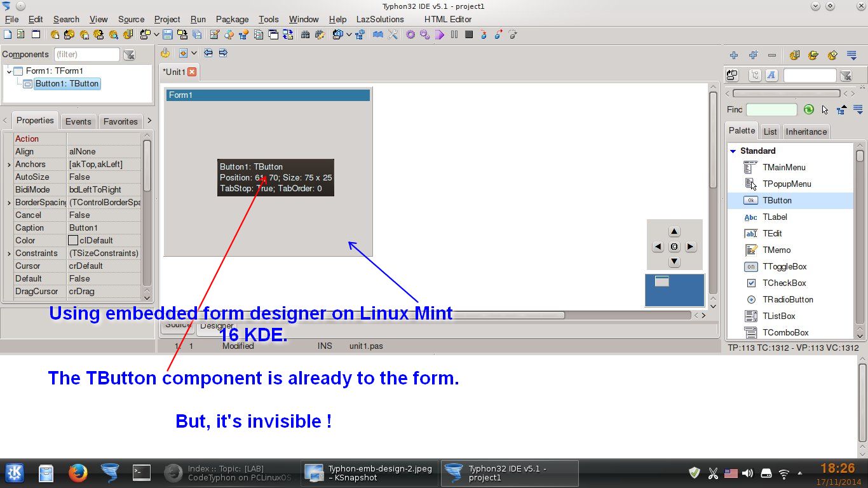Open the KDE application launcher

[15, 472]
